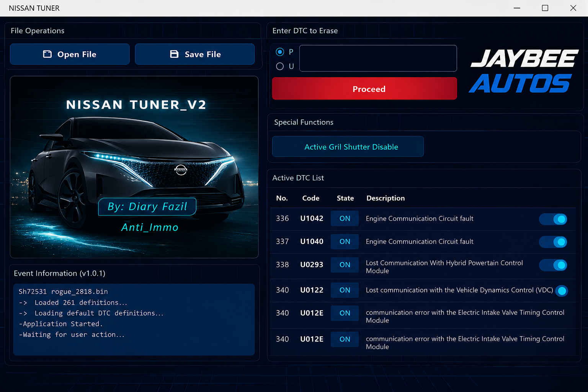Toggle the switch for DTC U0122
The height and width of the screenshot is (392, 588).
(x=562, y=291)
